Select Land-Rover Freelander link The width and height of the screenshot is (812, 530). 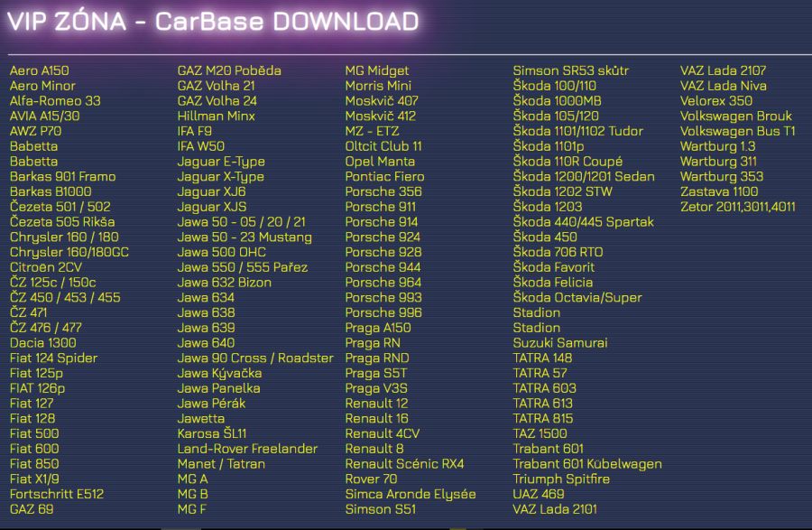click(247, 448)
